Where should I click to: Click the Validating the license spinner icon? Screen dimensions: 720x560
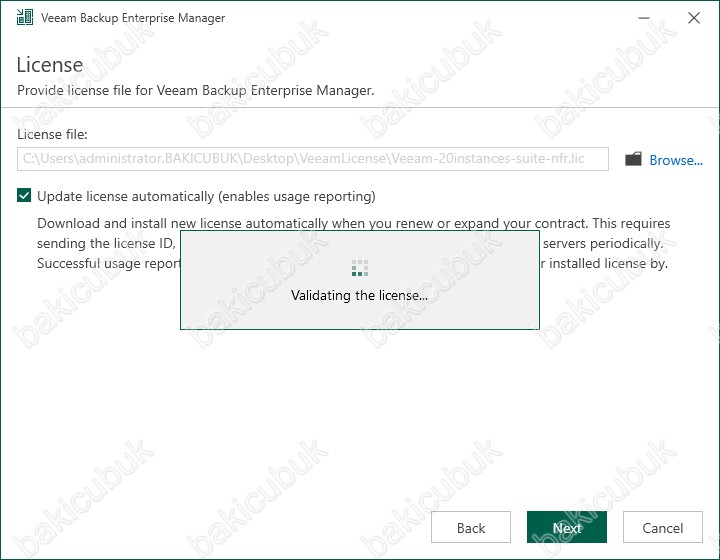(360, 268)
